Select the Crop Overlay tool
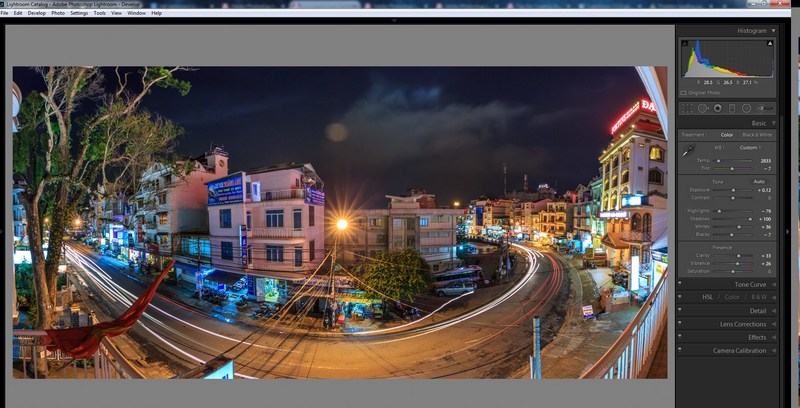This screenshot has height=408, width=800. [687, 108]
